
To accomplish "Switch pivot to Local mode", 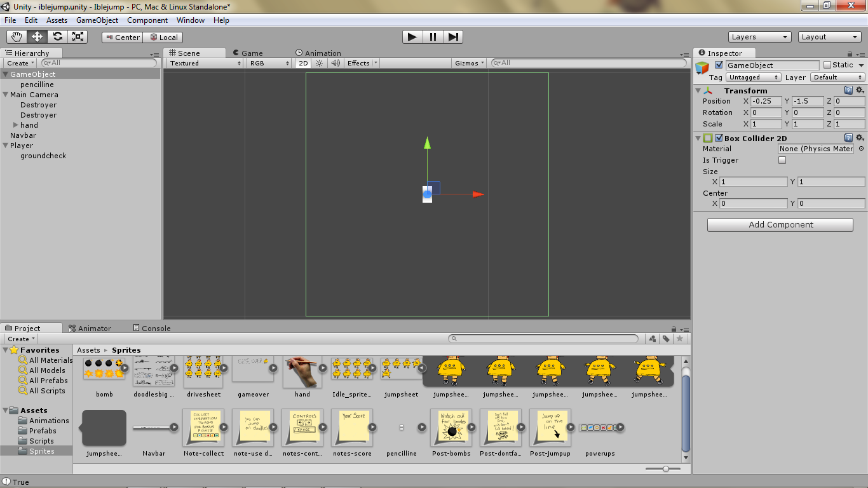I will (x=163, y=37).
